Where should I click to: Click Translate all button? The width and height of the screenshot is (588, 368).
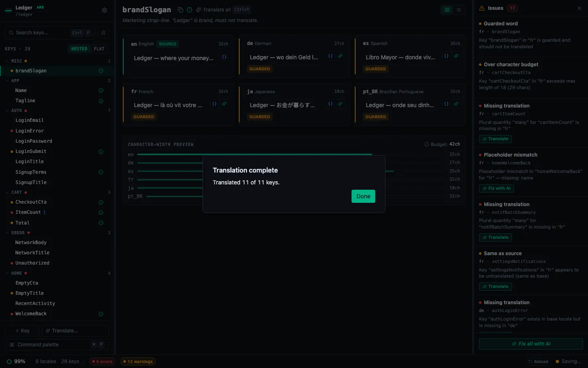223,10
